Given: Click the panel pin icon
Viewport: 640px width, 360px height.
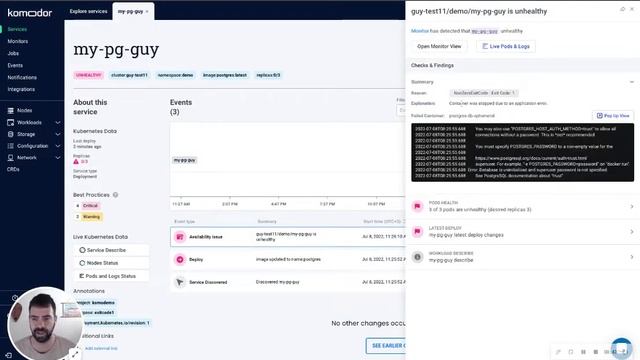Looking at the screenshot, I should coord(622,9).
